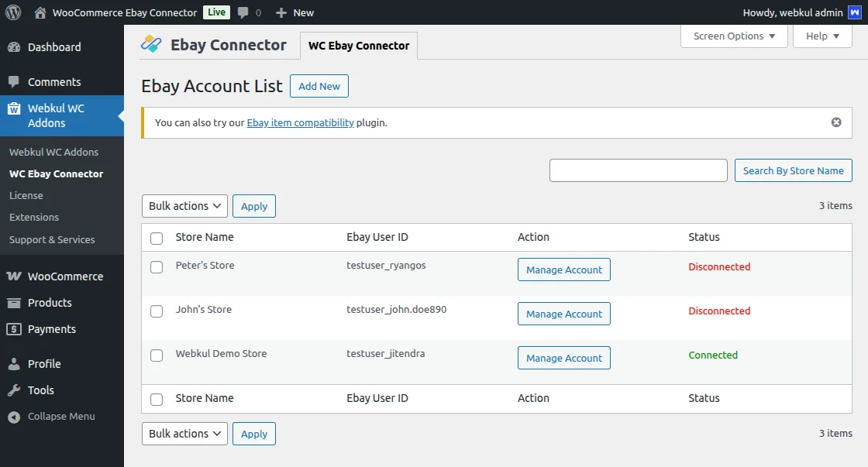Viewport: 868px width, 467px height.
Task: Expand the Help dropdown tab
Action: (x=822, y=36)
